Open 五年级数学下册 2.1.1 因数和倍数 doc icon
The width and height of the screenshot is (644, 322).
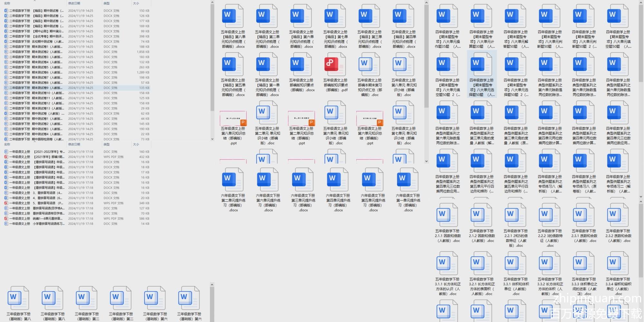447,215
